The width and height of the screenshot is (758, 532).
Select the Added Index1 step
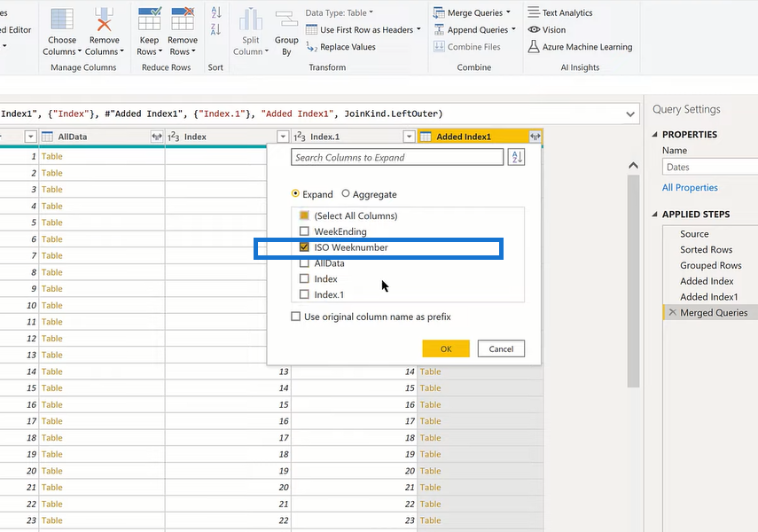[x=710, y=296]
